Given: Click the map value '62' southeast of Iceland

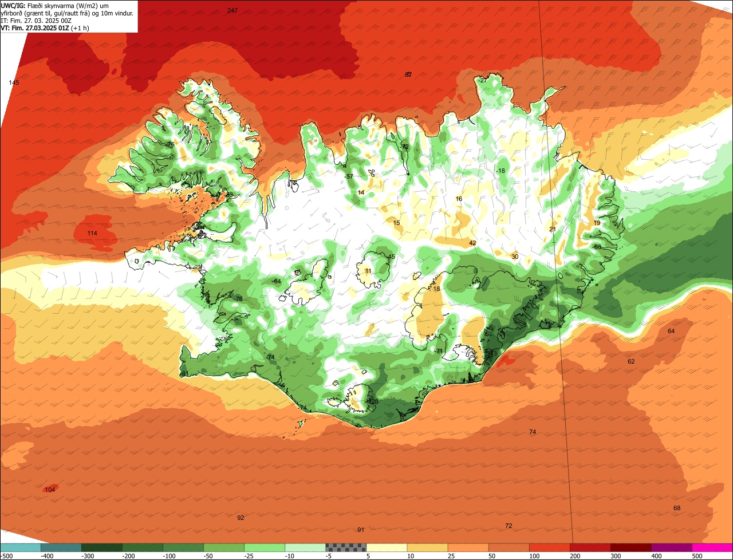Looking at the screenshot, I should [x=631, y=361].
